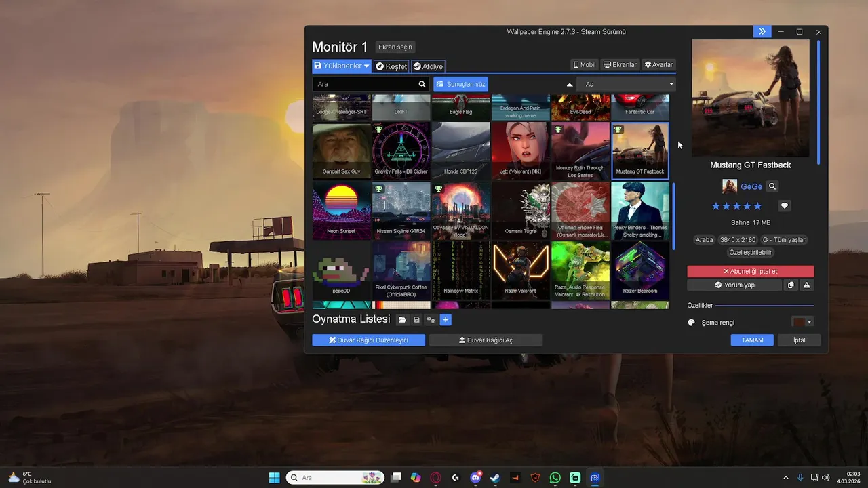Screen dimensions: 868x488
Task: Show hidden system tray icons
Action: point(786,478)
